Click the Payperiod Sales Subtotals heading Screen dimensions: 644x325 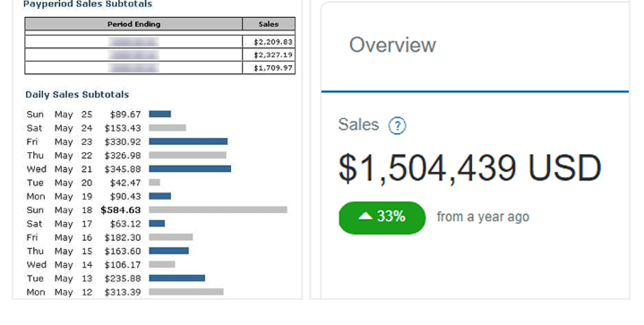coord(88,4)
